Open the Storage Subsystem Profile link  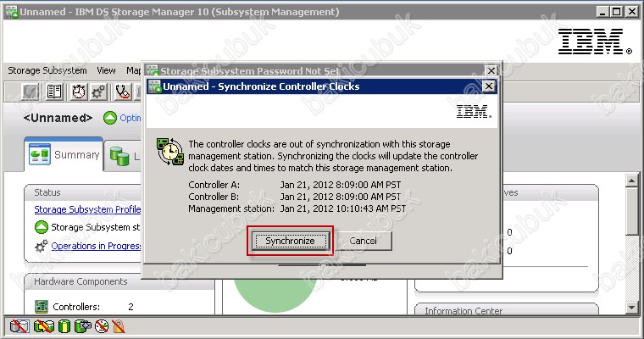tap(87, 209)
